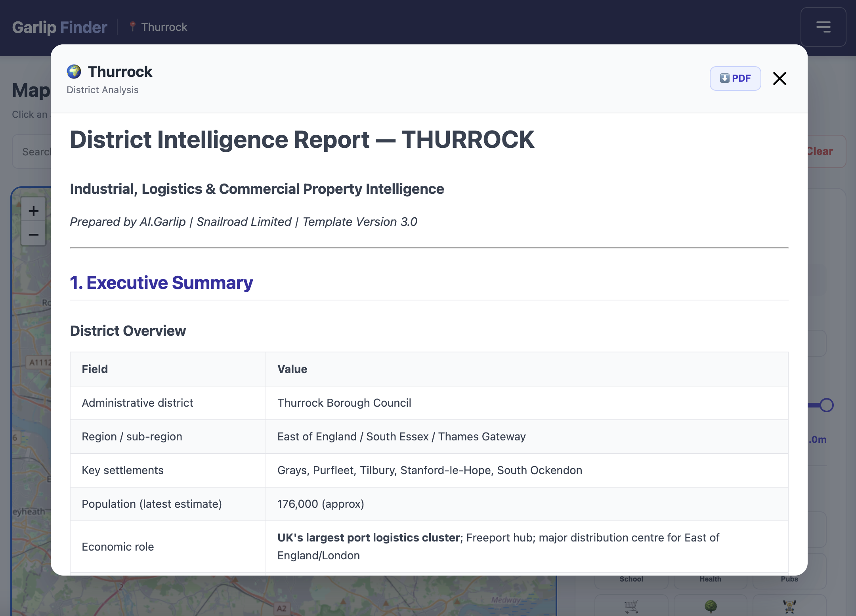Click the radius slider handle
Image resolution: width=856 pixels, height=616 pixels.
click(x=827, y=405)
